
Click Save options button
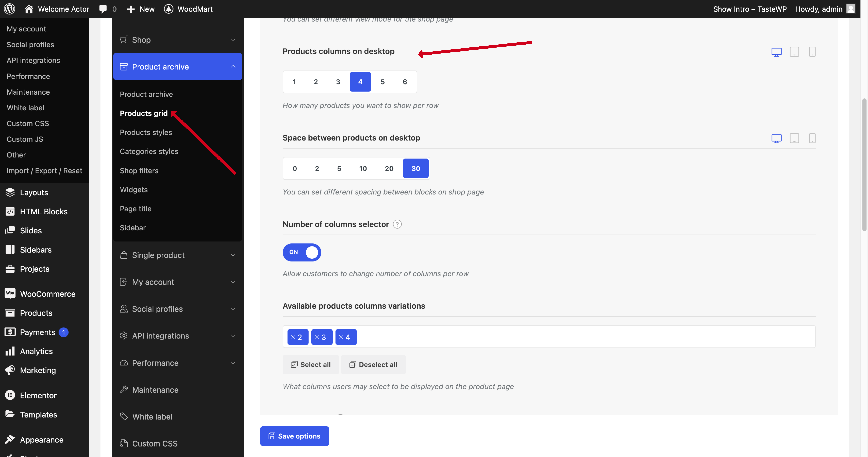(295, 436)
